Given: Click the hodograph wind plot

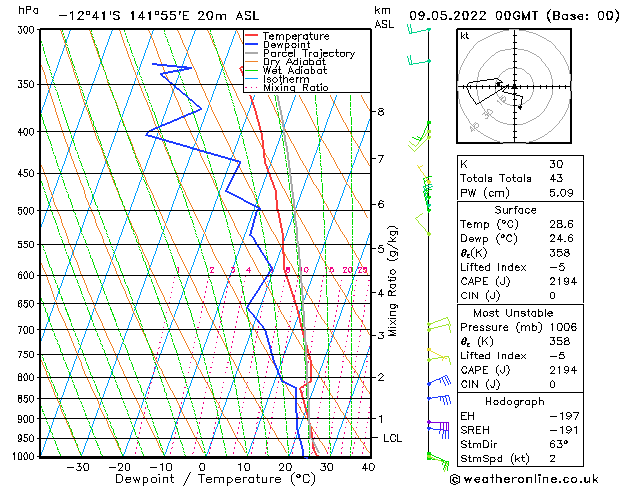Looking at the screenshot, I should (x=514, y=86).
